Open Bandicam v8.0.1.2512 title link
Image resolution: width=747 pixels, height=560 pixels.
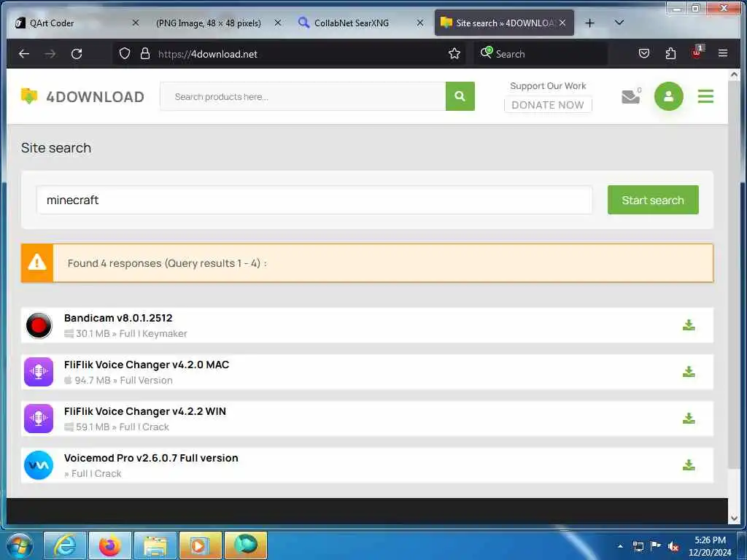pos(118,318)
